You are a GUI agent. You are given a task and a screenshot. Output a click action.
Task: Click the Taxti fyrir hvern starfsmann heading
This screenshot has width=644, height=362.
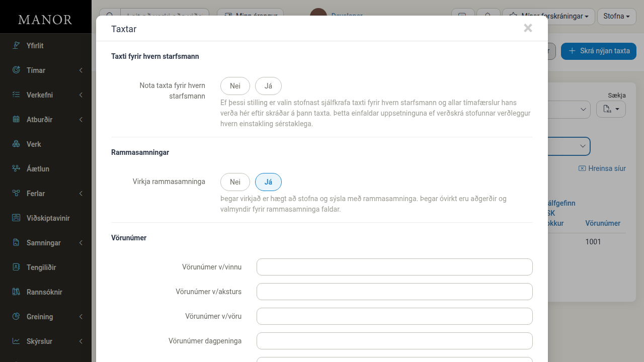click(155, 56)
